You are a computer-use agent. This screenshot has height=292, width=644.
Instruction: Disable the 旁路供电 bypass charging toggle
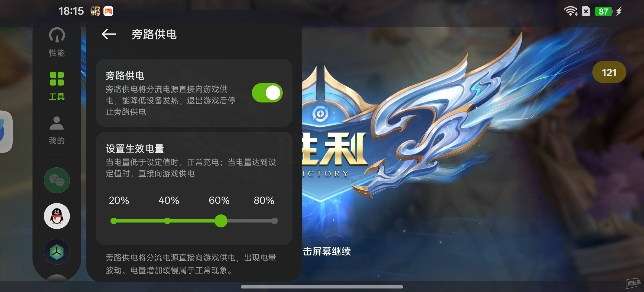tap(267, 93)
